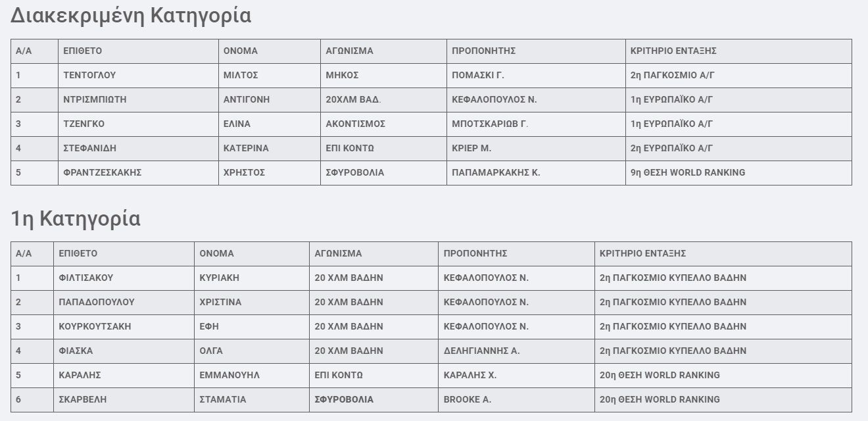Click coach cell ΠΟΜΑΣΚΙ Γ.
This screenshot has width=868, height=421.
click(478, 75)
